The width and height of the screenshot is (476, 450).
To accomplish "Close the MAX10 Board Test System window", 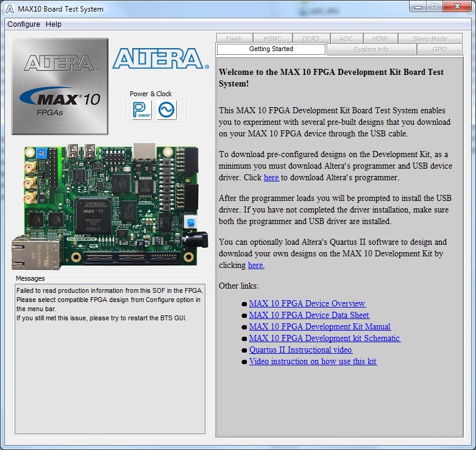I will (x=457, y=7).
